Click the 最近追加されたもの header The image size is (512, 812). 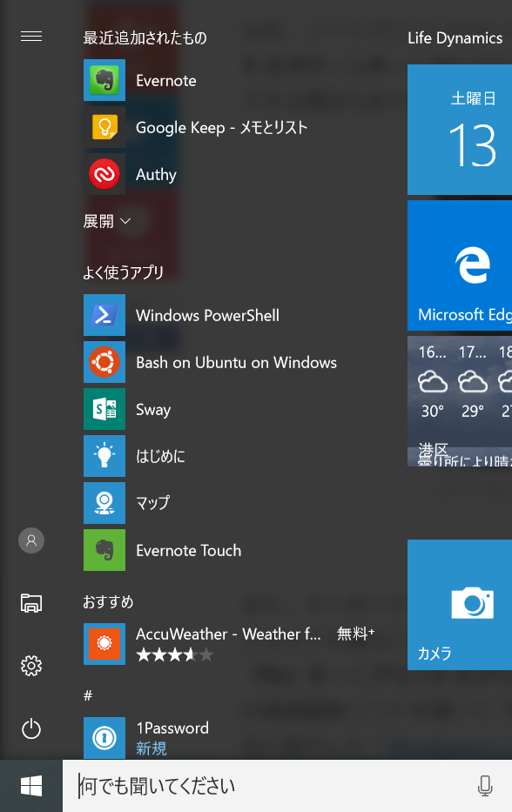[145, 37]
